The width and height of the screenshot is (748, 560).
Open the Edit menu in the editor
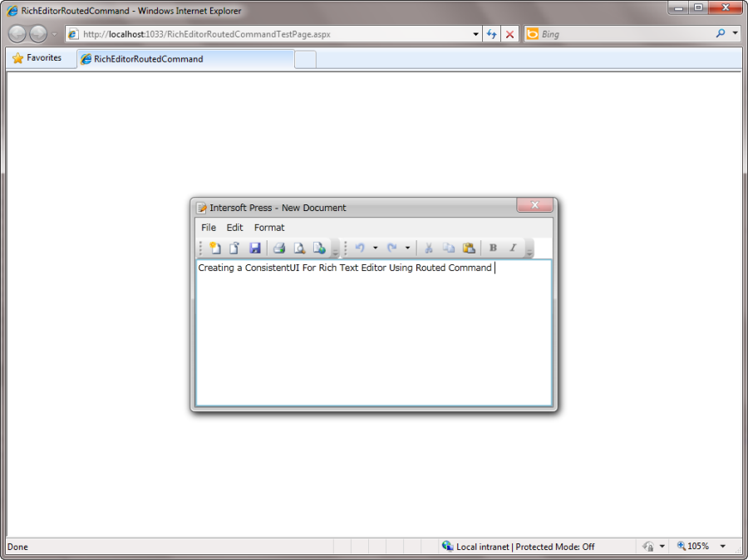tap(234, 228)
